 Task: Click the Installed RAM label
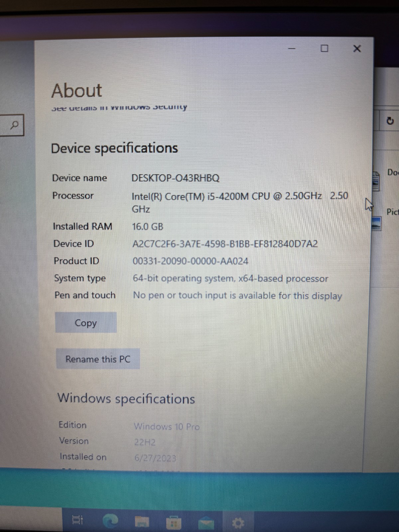(x=82, y=226)
